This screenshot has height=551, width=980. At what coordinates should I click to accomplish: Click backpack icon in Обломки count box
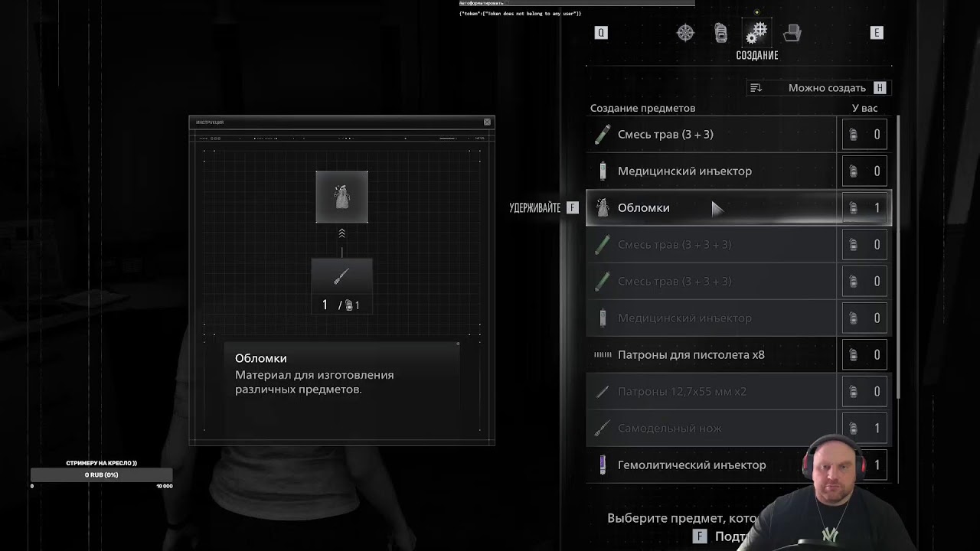pyautogui.click(x=853, y=207)
